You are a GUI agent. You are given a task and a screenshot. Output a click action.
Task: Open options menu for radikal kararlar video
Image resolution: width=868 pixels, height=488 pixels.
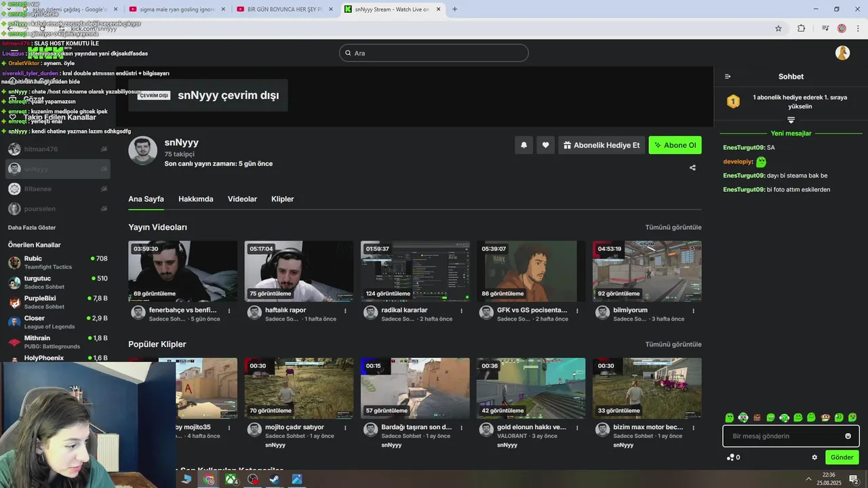point(461,311)
